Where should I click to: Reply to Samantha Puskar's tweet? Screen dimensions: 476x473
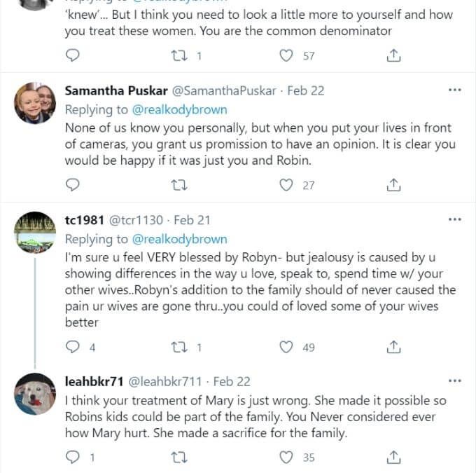73,184
